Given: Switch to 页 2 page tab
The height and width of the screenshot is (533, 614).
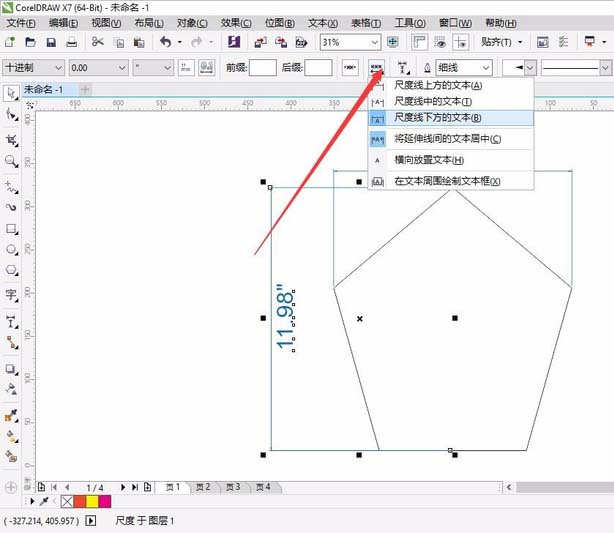Looking at the screenshot, I should (203, 487).
